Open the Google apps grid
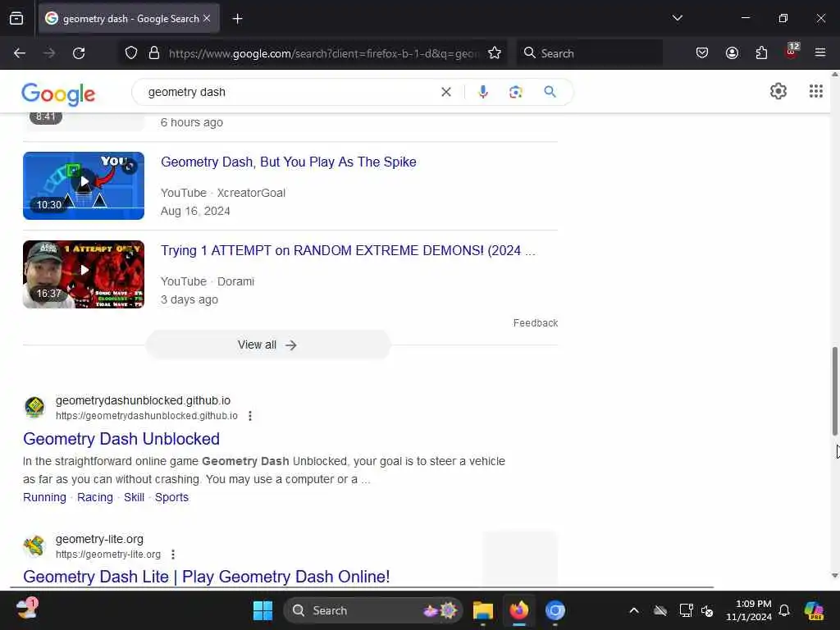 pyautogui.click(x=815, y=92)
